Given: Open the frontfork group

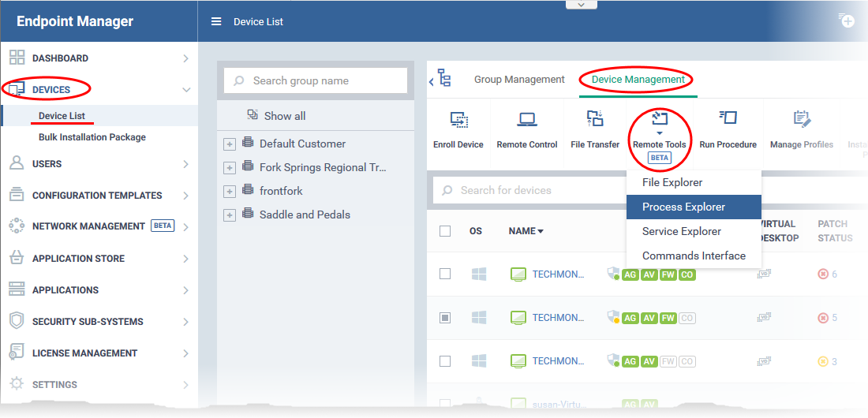Looking at the screenshot, I should tap(281, 191).
